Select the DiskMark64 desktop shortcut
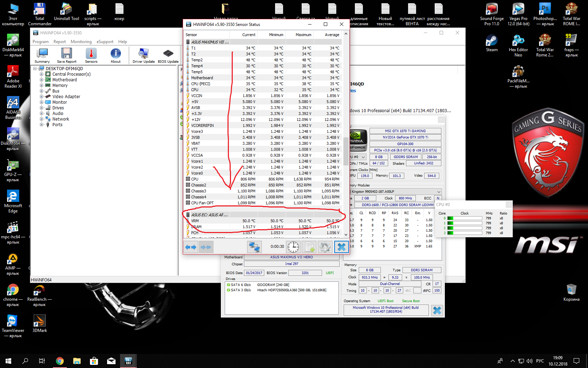Screen dimensions: 588x368 [x=13, y=46]
